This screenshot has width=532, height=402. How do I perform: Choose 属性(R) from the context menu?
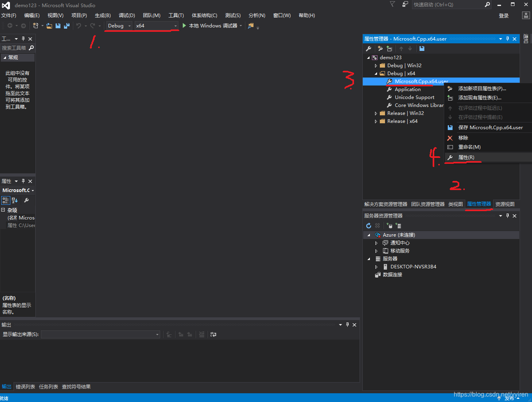click(x=488, y=157)
